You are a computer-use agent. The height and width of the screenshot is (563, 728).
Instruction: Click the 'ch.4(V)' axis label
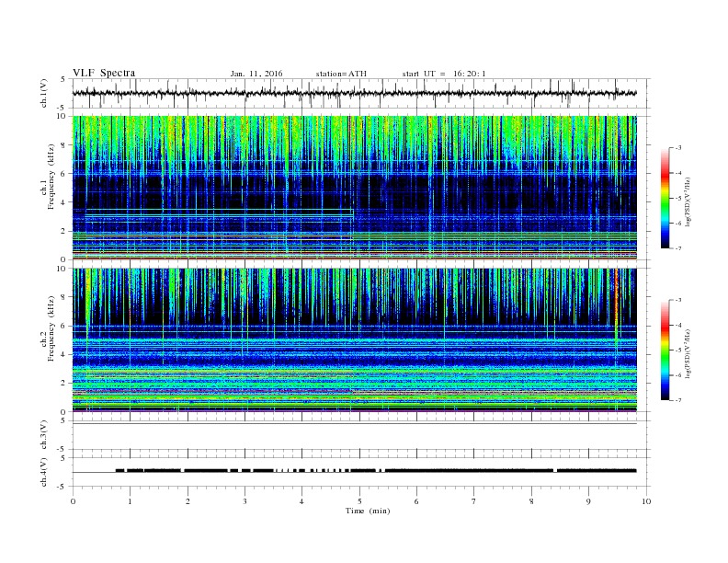pos(44,472)
